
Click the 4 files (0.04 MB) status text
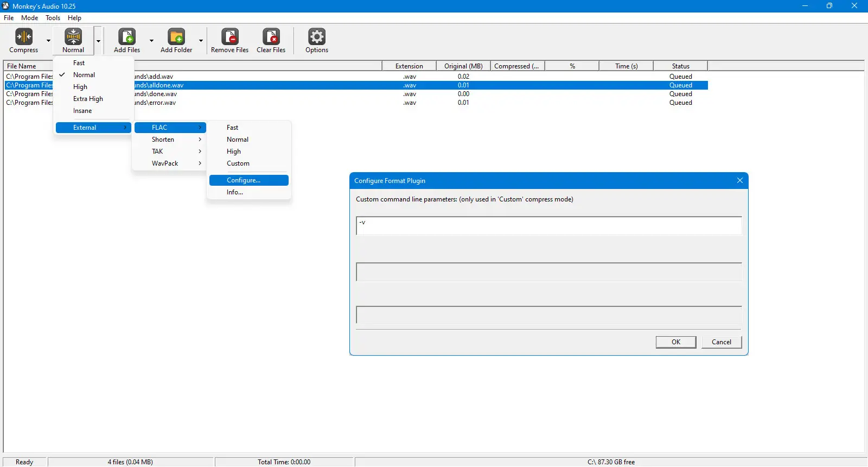pyautogui.click(x=130, y=462)
